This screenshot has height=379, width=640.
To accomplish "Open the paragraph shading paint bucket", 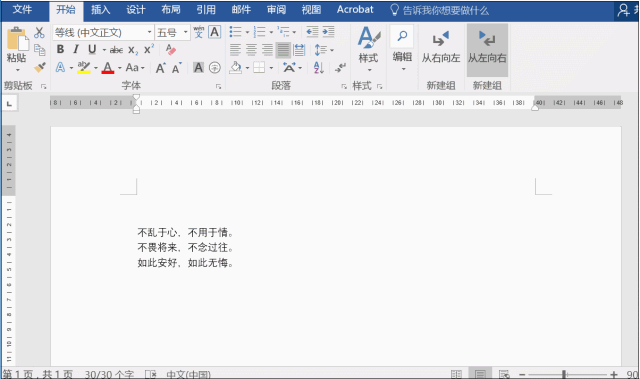I will (236, 67).
